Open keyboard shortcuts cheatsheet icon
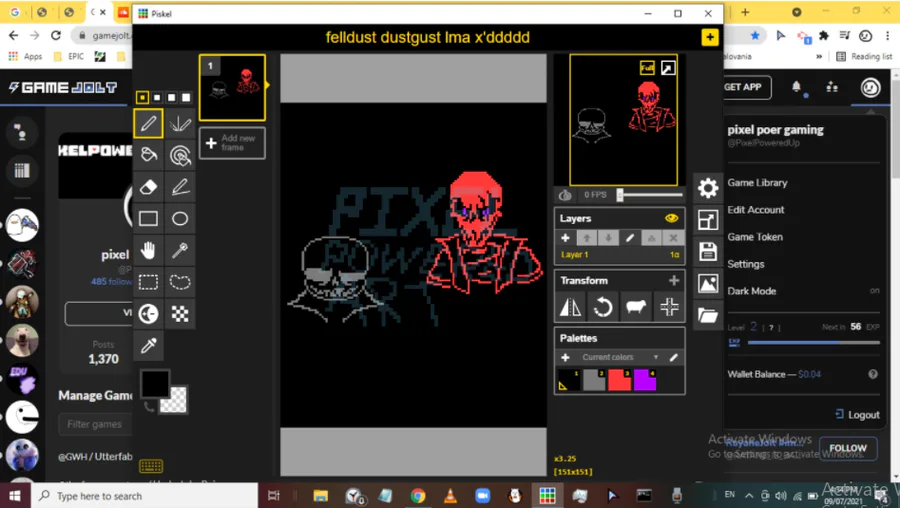Viewport: 900px width, 508px height. (x=151, y=466)
